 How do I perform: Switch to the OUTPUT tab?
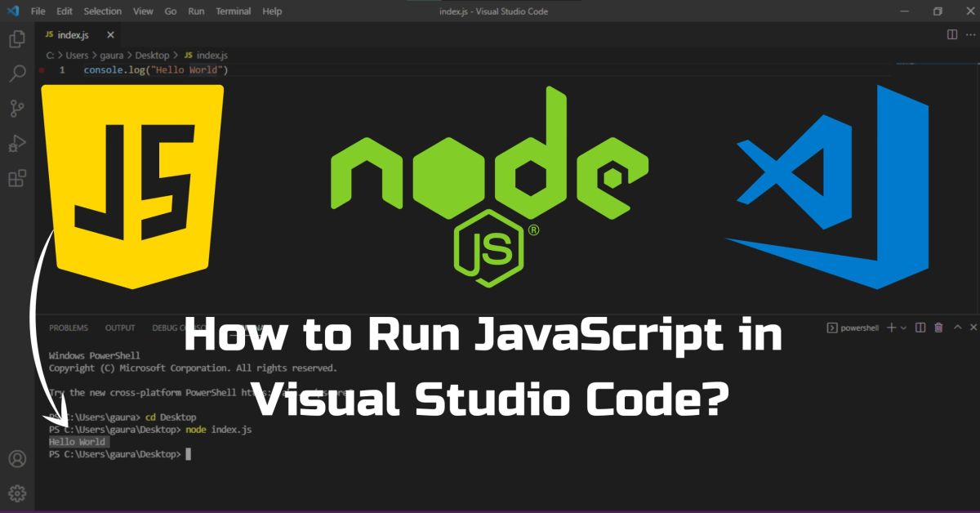[119, 327]
